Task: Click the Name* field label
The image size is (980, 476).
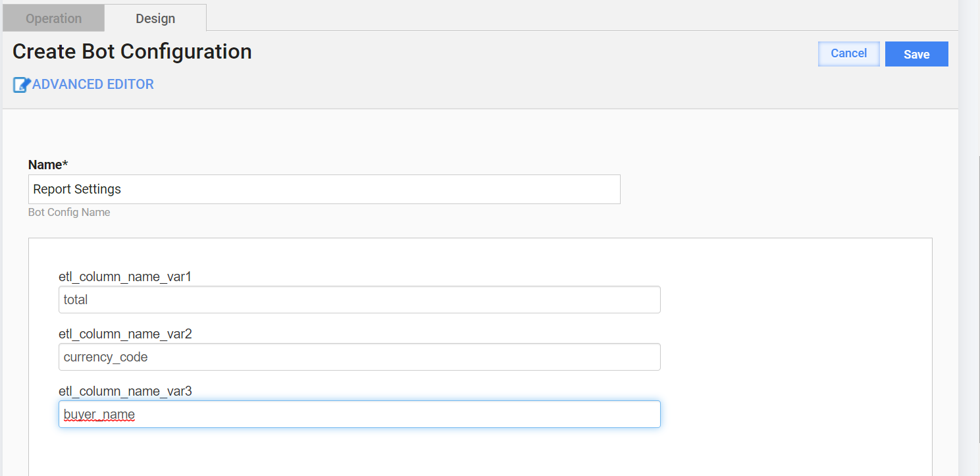Action: tap(48, 165)
